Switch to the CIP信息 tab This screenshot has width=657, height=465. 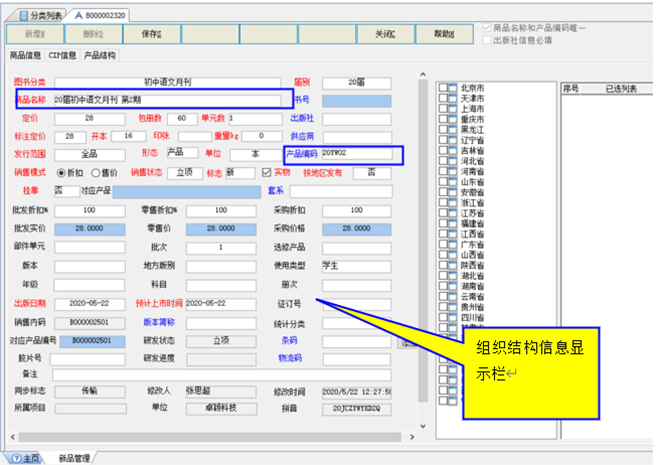point(62,56)
